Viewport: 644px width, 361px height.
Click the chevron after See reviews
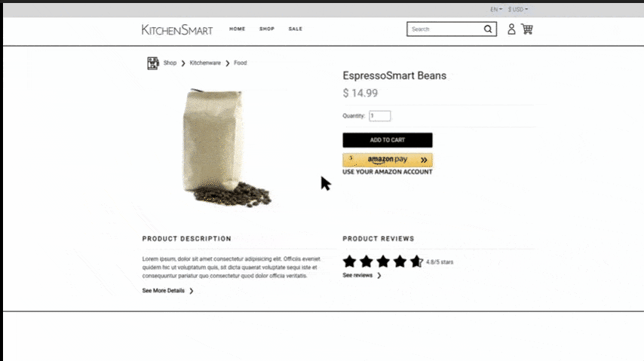(379, 276)
